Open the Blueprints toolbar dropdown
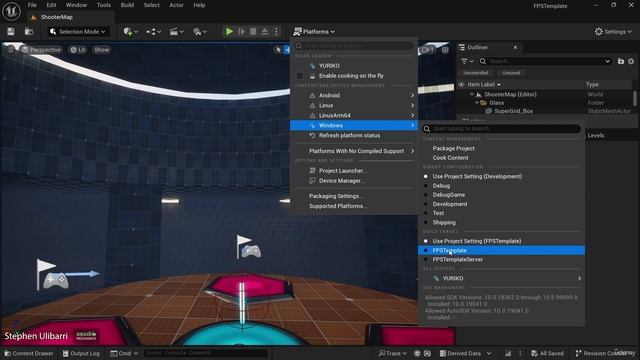Viewport: 640px width, 360px height. click(153, 31)
